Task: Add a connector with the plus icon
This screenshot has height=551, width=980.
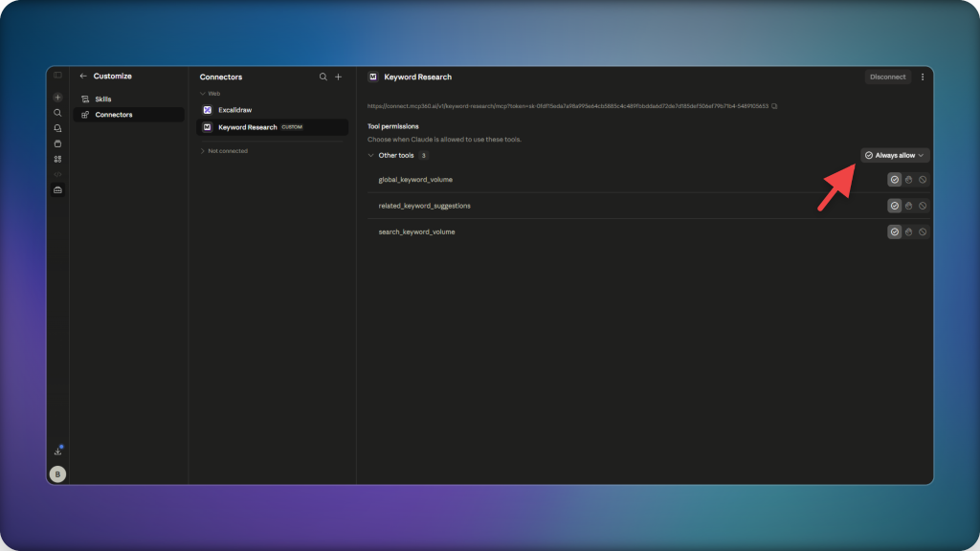Action: coord(338,77)
